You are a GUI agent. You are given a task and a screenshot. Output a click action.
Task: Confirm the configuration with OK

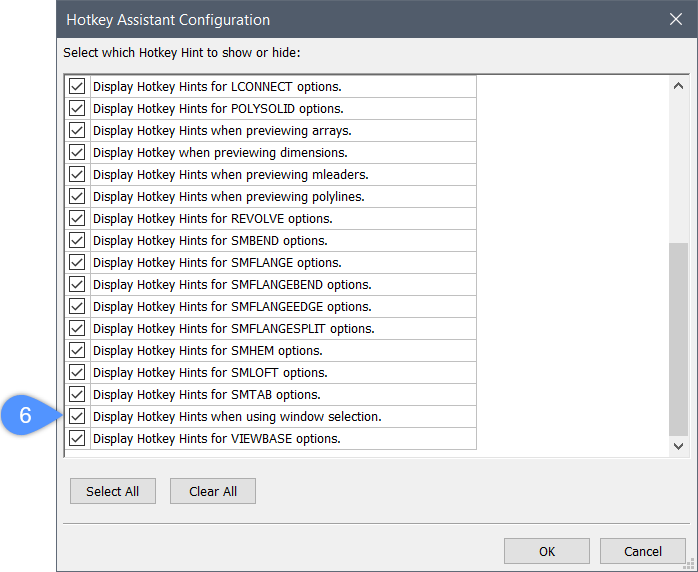click(x=546, y=551)
